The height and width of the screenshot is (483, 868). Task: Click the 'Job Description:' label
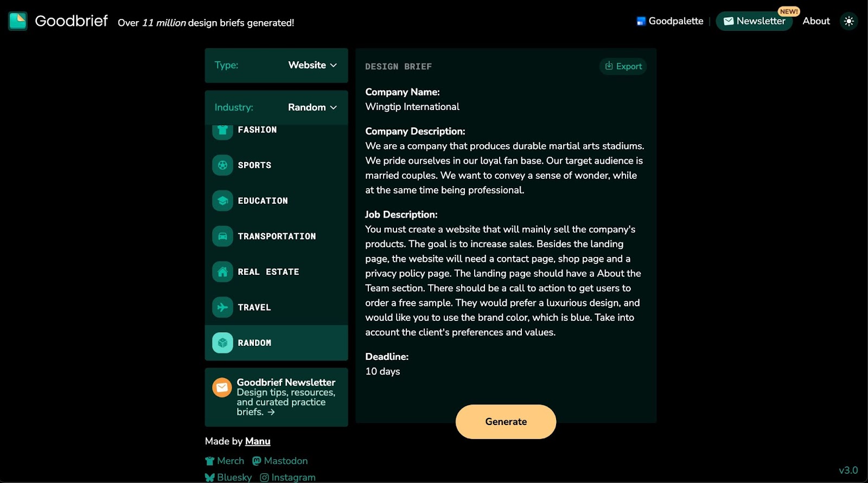point(401,215)
